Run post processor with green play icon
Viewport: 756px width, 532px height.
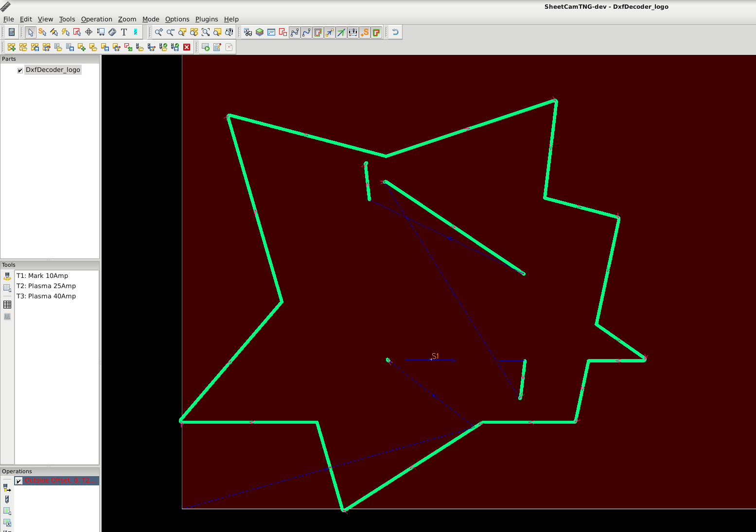(206, 47)
